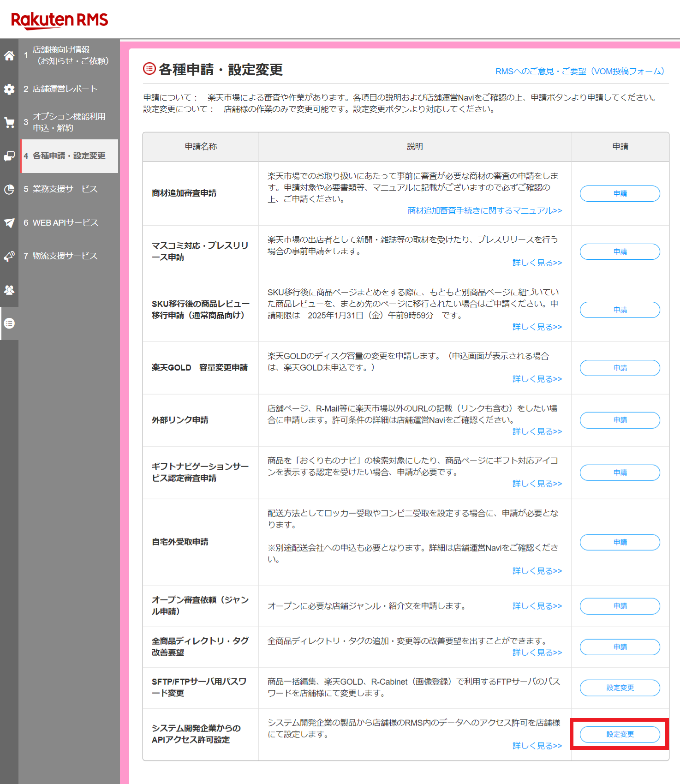Click the red list icon beside page title
Viewport: 680px width, 784px height.
pos(149,69)
